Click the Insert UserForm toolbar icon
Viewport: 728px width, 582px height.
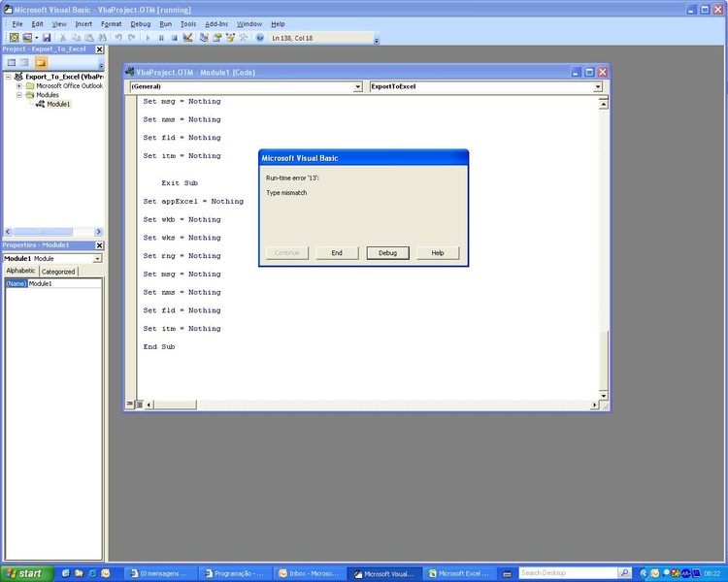coord(27,38)
